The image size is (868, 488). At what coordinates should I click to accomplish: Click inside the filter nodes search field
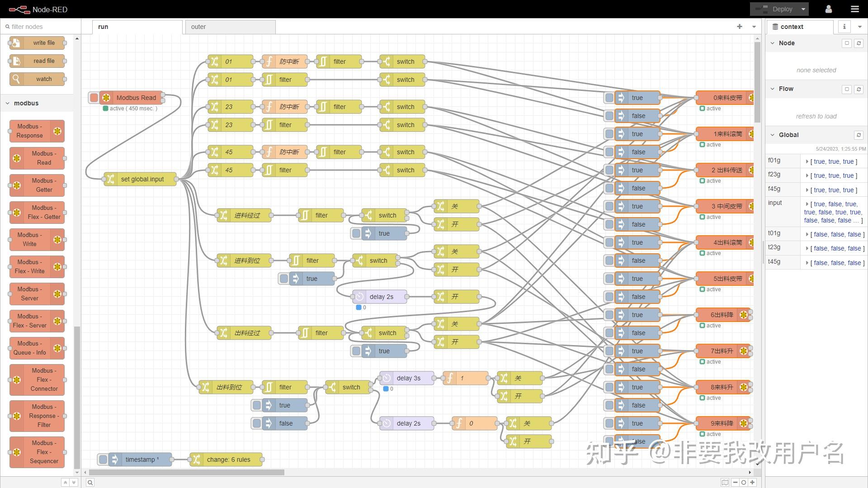(x=41, y=26)
